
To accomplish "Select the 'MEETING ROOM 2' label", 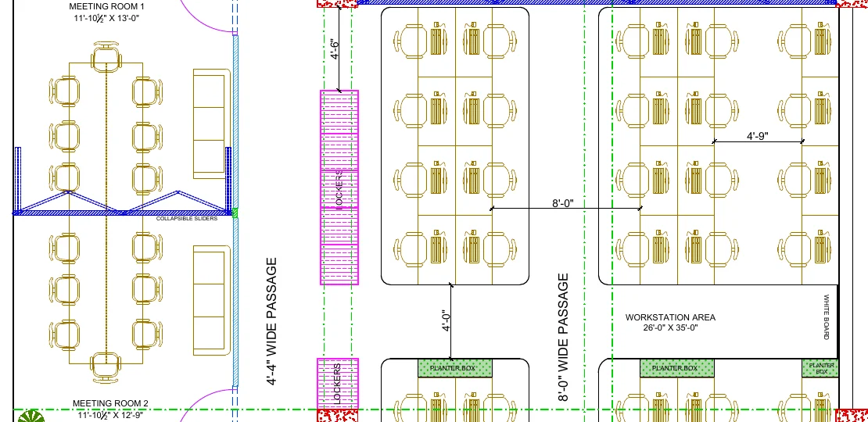I will pos(111,403).
